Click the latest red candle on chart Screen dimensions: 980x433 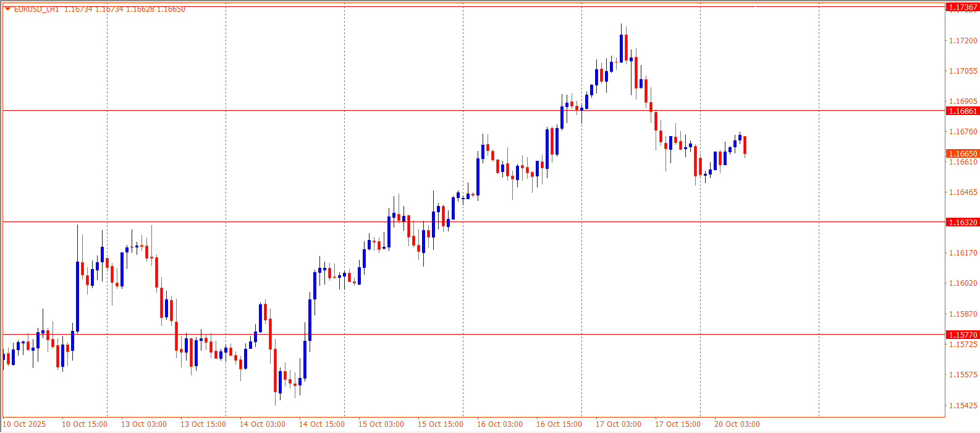coord(745,145)
